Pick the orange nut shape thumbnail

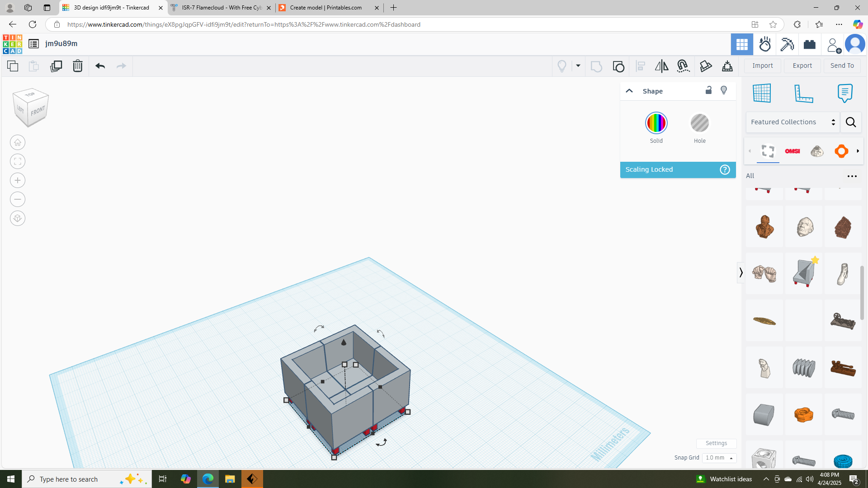pyautogui.click(x=803, y=414)
